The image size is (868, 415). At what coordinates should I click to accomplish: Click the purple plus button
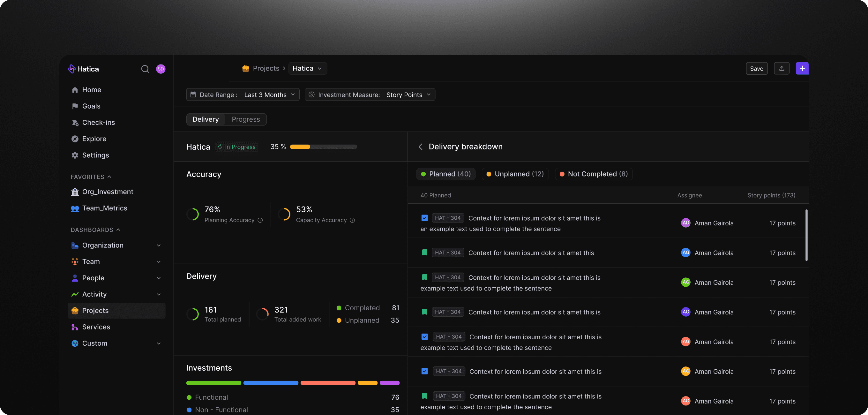pyautogui.click(x=802, y=68)
